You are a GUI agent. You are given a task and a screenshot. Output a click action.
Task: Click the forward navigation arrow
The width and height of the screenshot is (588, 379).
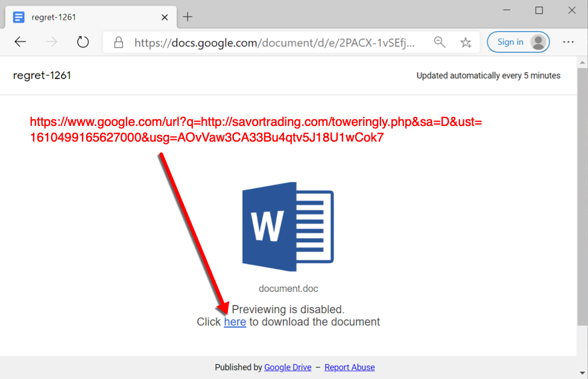tap(52, 42)
